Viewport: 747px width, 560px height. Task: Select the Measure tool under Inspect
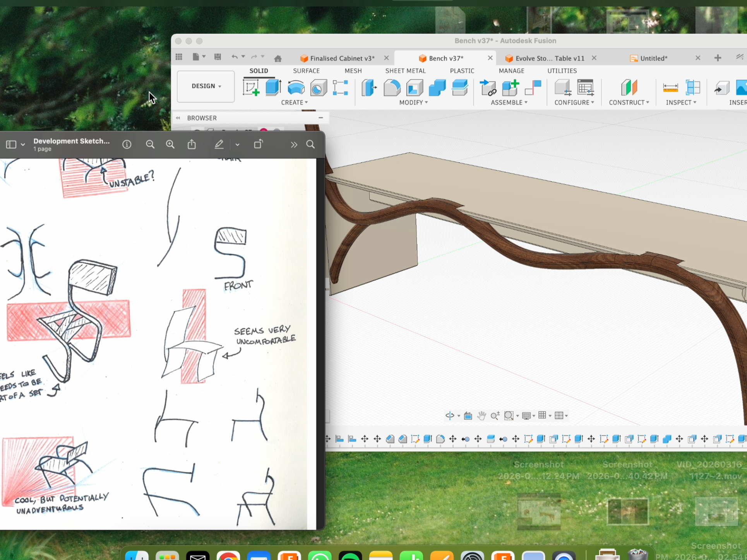click(670, 88)
